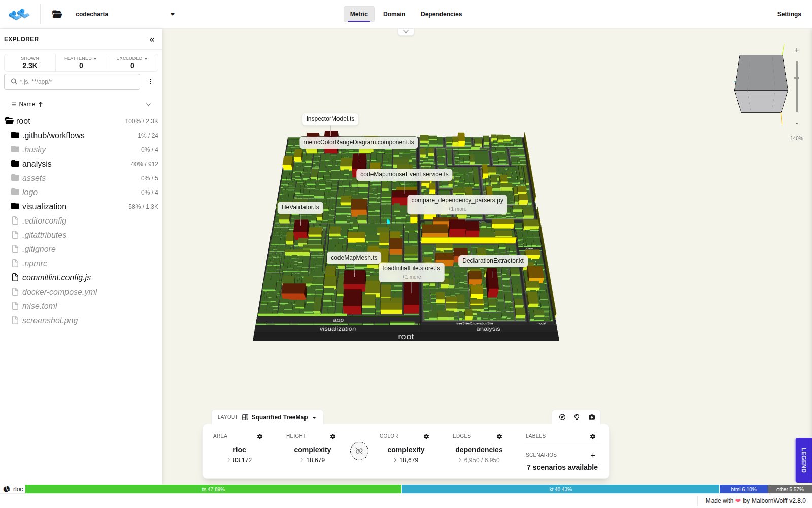Select commitlint.config.js in explorer
The image size is (812, 508).
[x=81, y=278]
